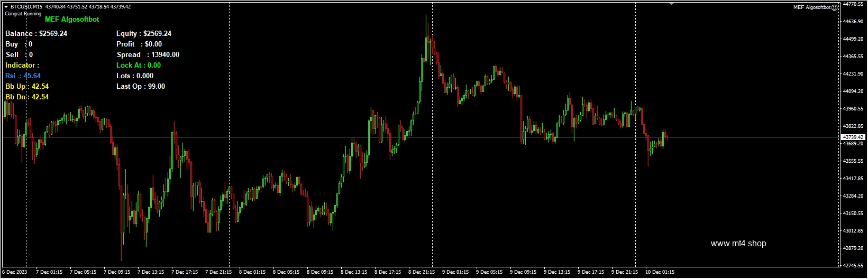
Task: Click the 7 Dec 01:15 time label
Action: (49, 272)
